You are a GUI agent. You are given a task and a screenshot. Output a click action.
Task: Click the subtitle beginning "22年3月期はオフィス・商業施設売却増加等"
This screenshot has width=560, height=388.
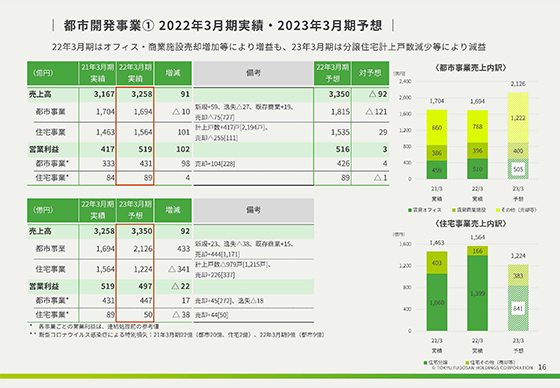point(269,47)
